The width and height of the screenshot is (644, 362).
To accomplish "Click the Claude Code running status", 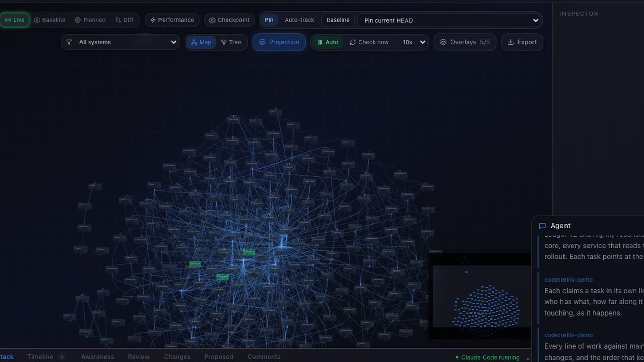I will [x=488, y=358].
